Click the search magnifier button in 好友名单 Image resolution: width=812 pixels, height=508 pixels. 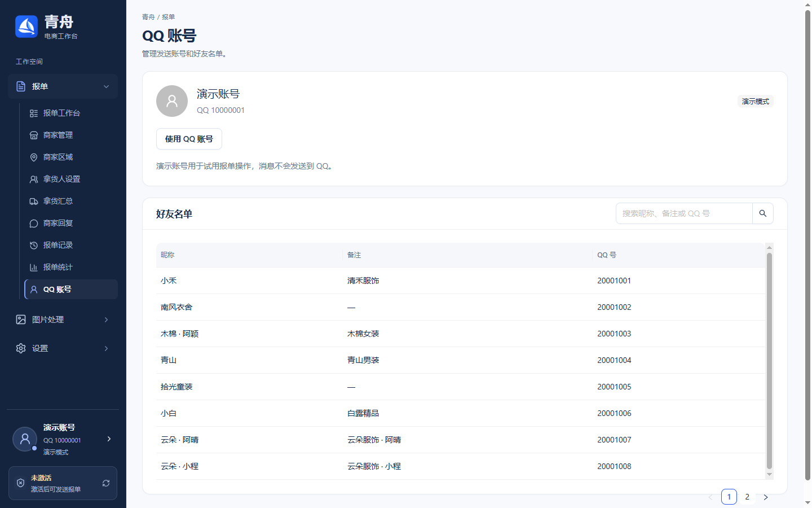point(763,213)
